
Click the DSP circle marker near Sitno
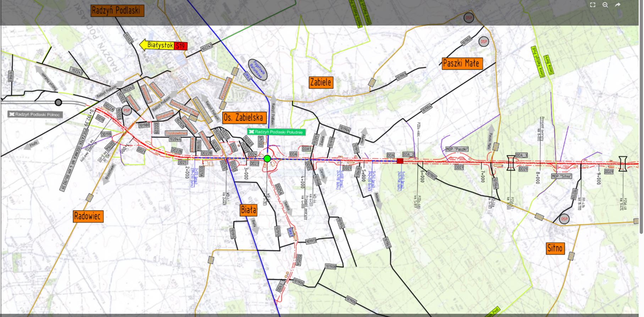point(564,219)
